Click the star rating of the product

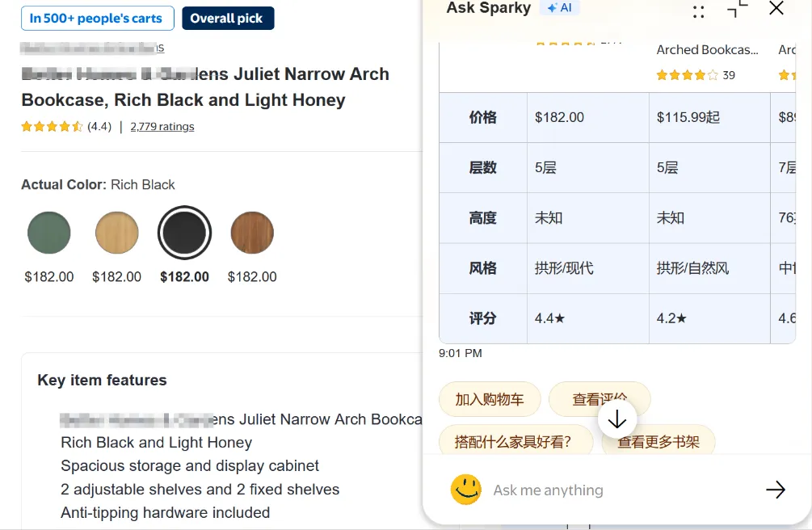click(x=52, y=126)
